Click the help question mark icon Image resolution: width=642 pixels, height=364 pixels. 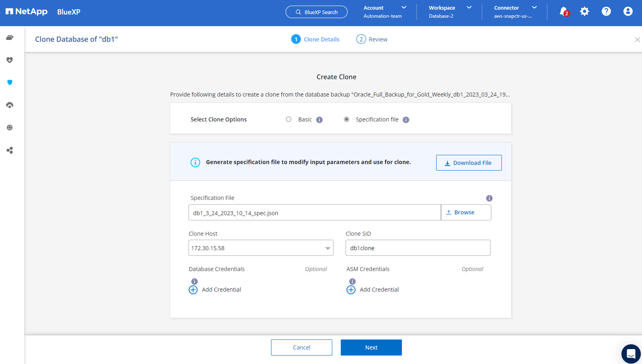(606, 12)
